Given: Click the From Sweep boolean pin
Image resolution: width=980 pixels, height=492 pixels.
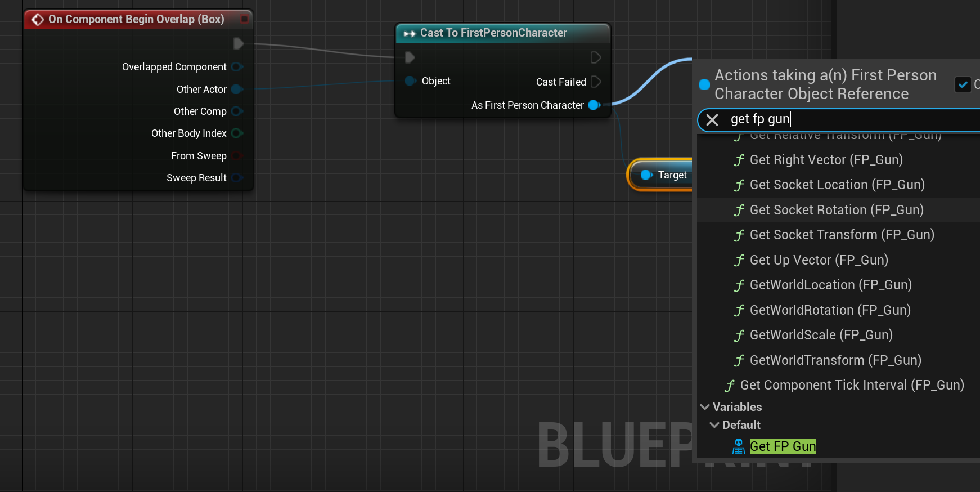Looking at the screenshot, I should [x=237, y=156].
